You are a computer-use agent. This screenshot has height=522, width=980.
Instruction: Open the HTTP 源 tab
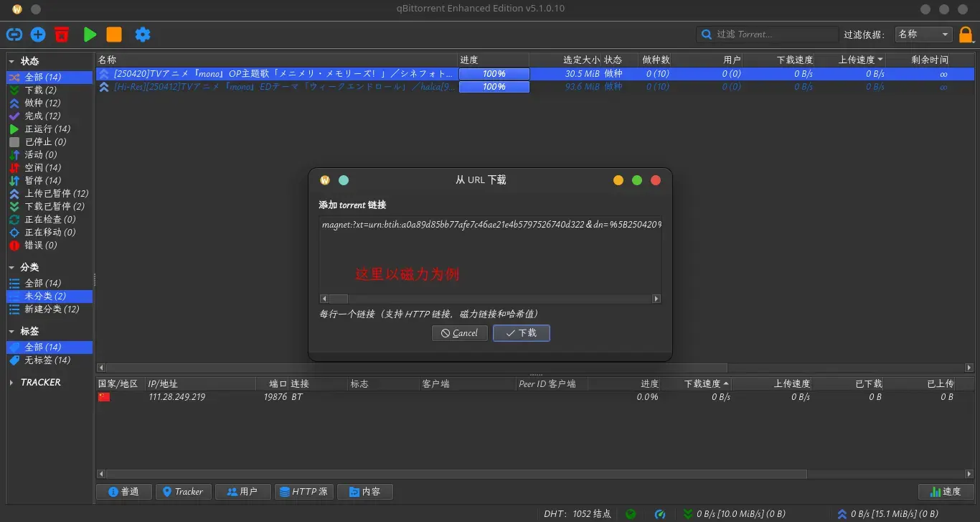click(x=303, y=492)
